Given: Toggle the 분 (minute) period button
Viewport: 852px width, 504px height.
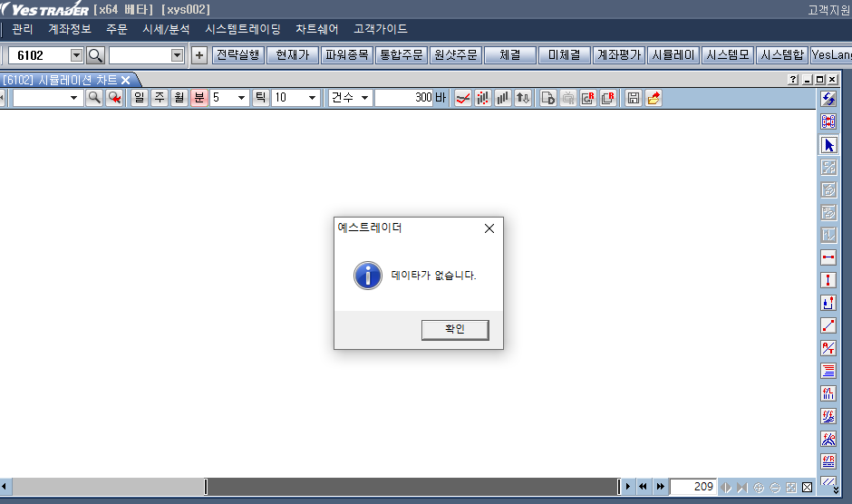Looking at the screenshot, I should [x=198, y=98].
